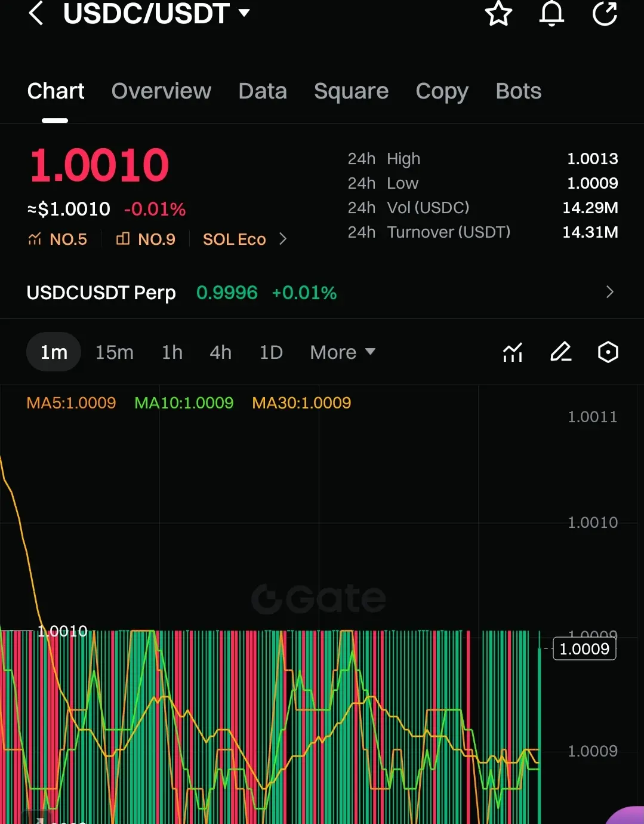Switch to the Overview tab

click(161, 91)
